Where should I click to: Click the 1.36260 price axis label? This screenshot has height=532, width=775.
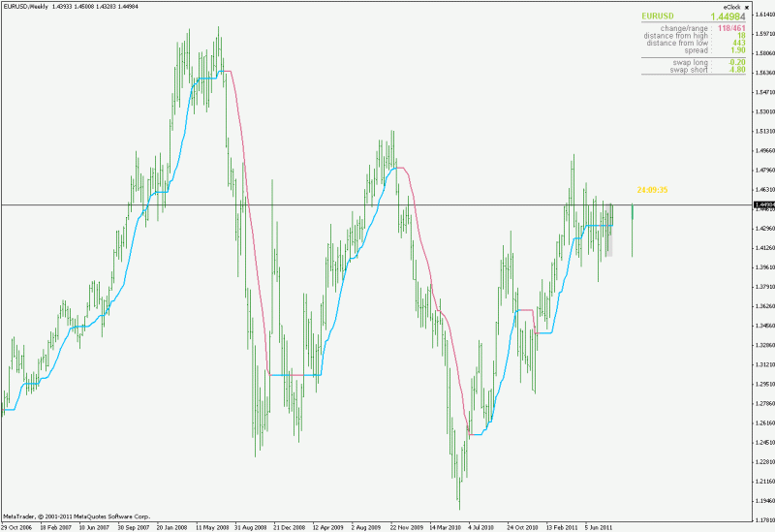coord(764,306)
